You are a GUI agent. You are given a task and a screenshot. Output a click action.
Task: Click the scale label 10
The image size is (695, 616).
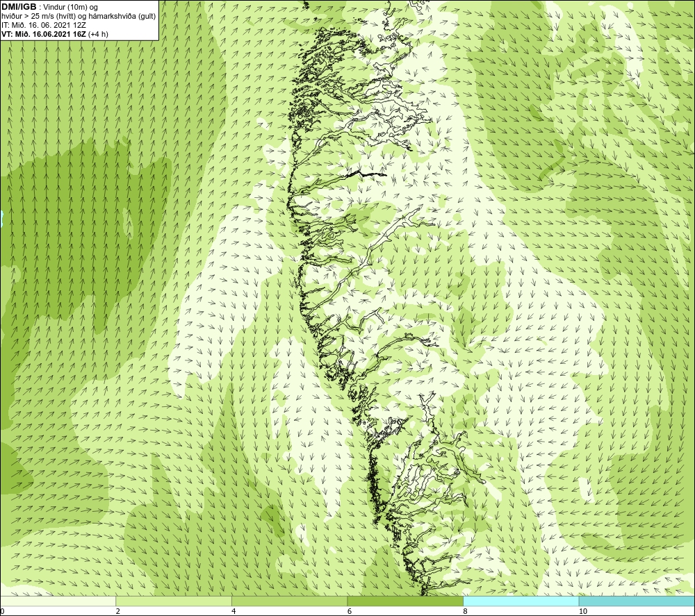pos(583,612)
